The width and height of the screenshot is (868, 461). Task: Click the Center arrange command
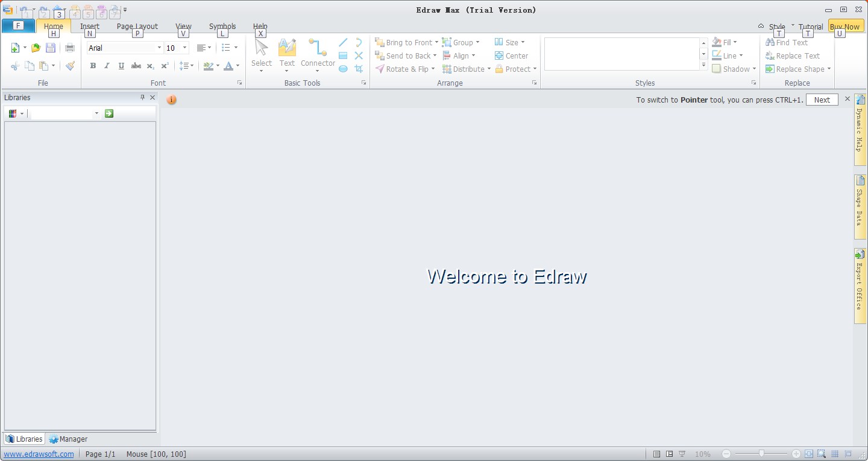511,56
